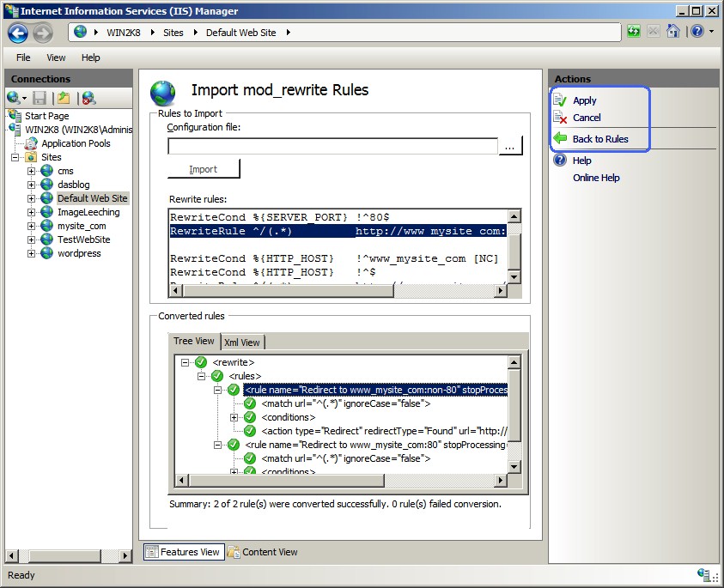Click the Forward navigation arrow button

tap(43, 33)
